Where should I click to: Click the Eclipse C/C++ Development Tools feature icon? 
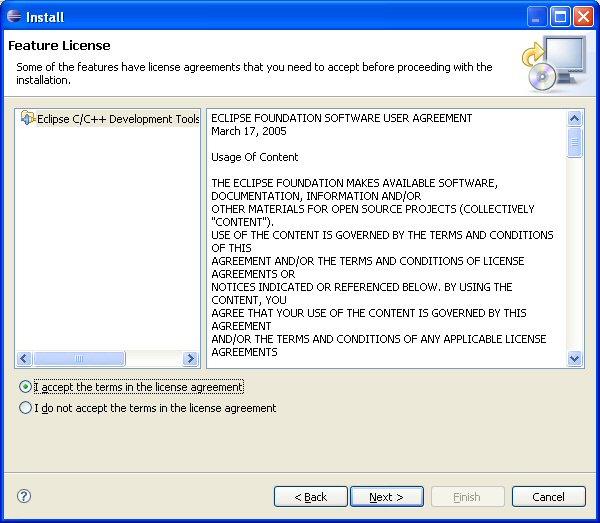(x=27, y=119)
